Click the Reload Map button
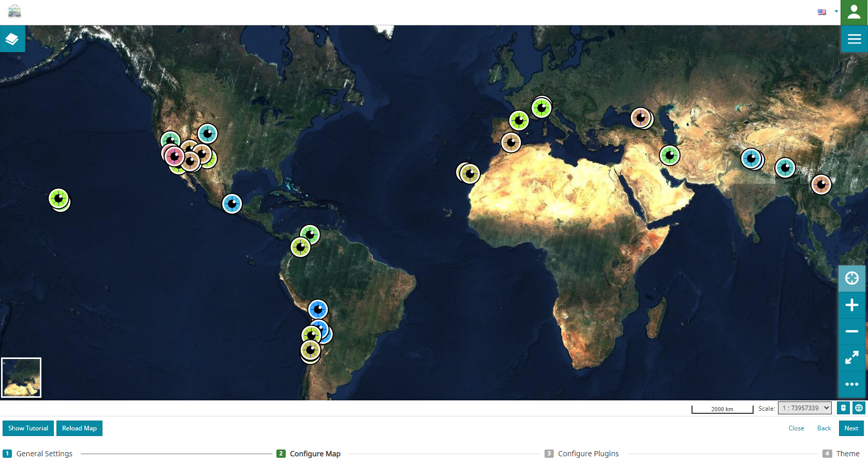This screenshot has width=868, height=464. [79, 428]
